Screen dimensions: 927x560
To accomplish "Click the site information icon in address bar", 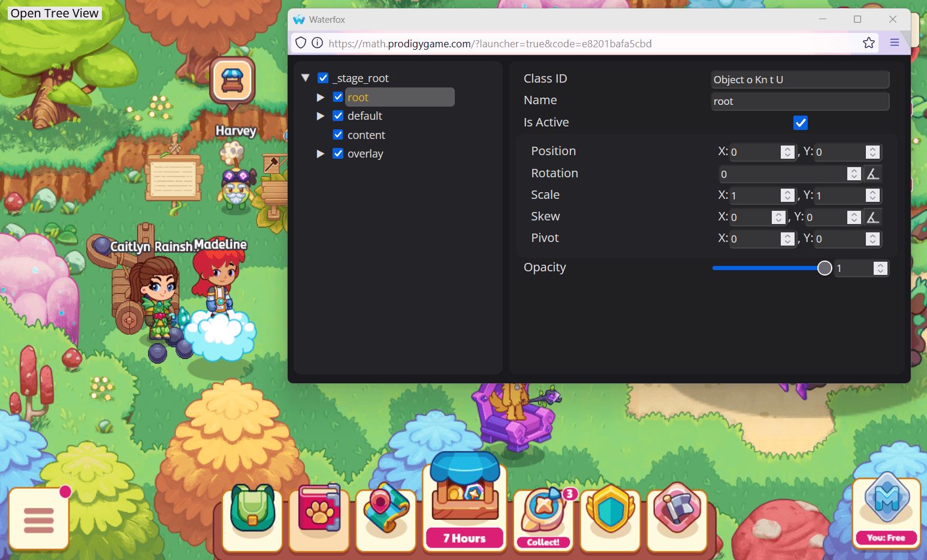I will point(318,43).
